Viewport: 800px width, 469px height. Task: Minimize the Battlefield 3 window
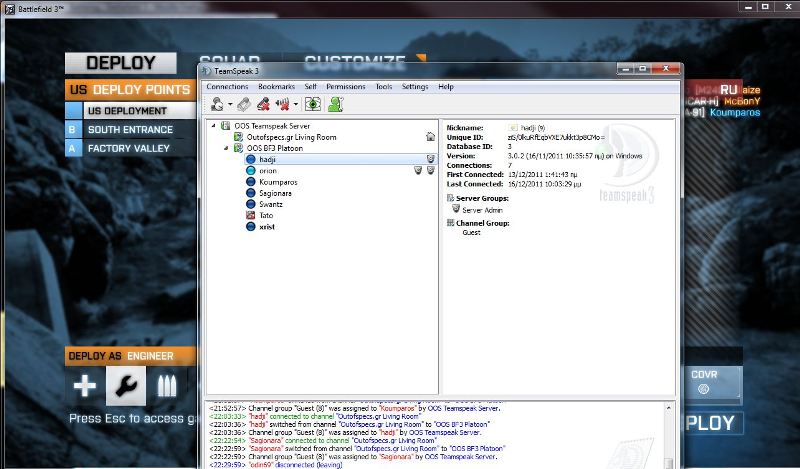pyautogui.click(x=748, y=7)
